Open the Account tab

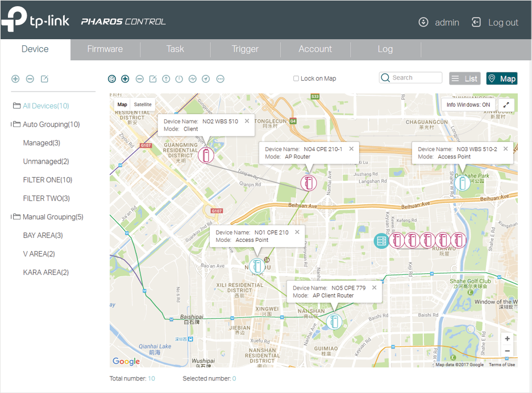pyautogui.click(x=315, y=49)
